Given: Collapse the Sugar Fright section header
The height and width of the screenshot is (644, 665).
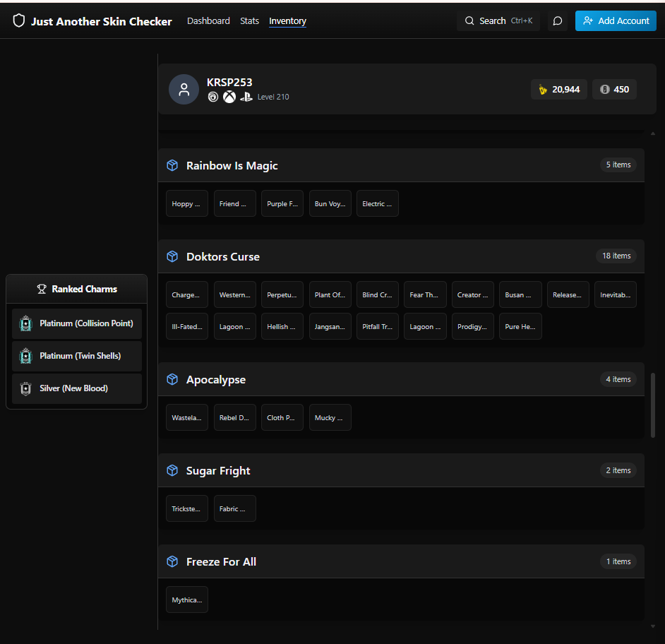Looking at the screenshot, I should pos(401,470).
